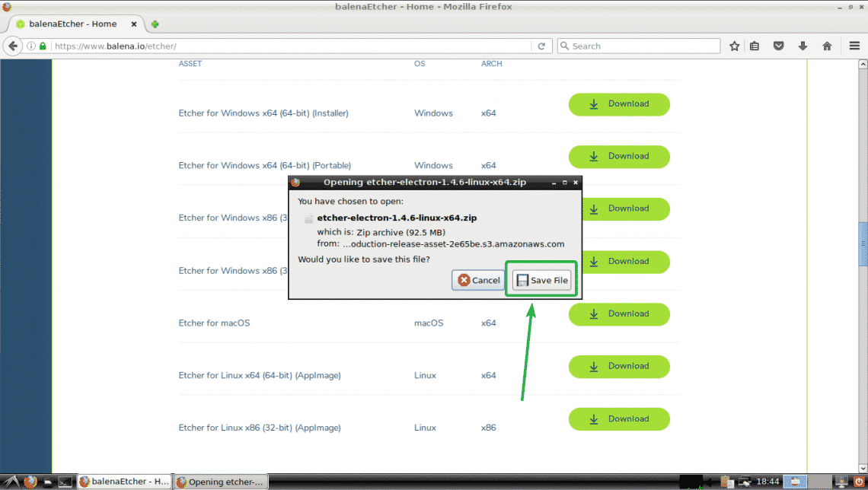Screen dimensions: 868x490
Task: Click 'Zip archive (92.5 MB)' text in dialog
Action: 400,232
